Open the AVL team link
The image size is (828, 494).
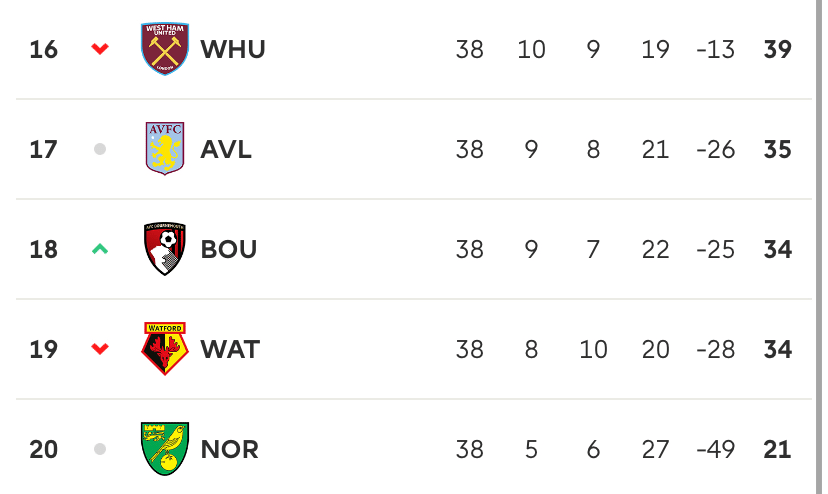tap(226, 149)
